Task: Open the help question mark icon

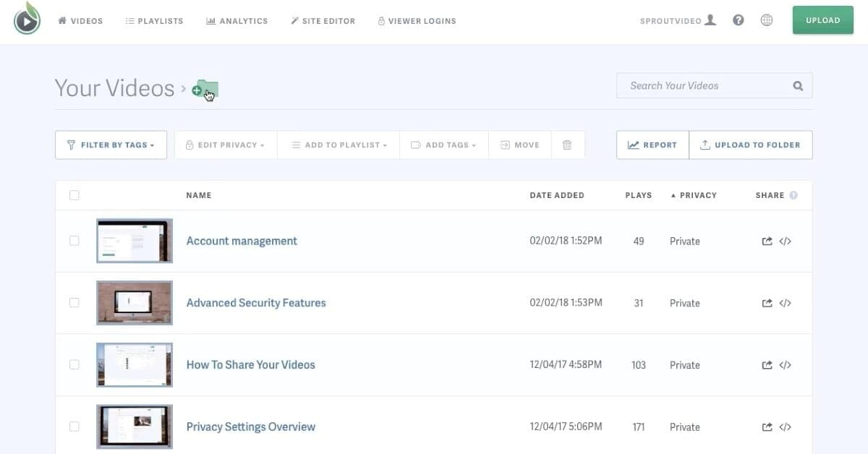Action: [x=739, y=20]
